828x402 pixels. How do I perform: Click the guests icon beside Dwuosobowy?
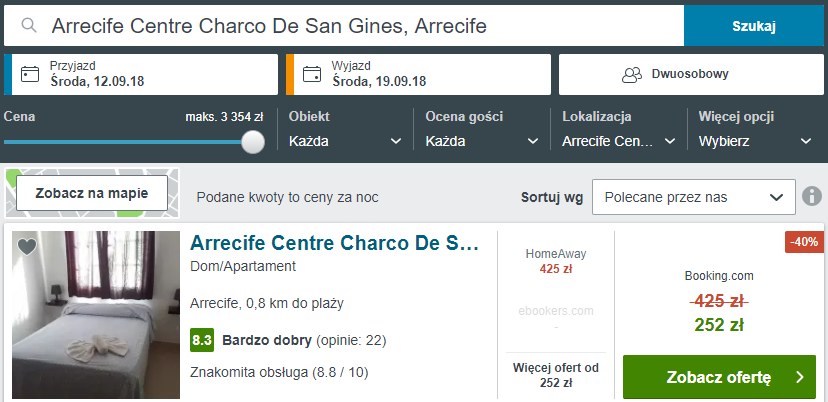[632, 74]
